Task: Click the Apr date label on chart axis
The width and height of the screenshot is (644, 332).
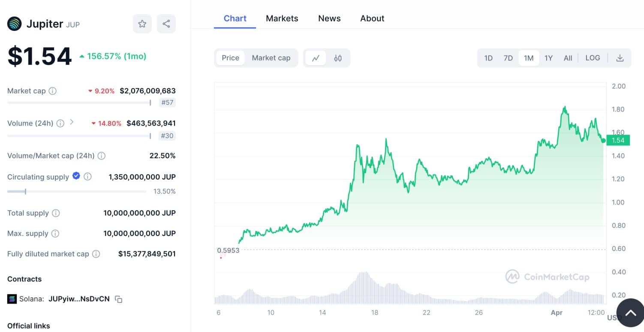Action: click(557, 313)
